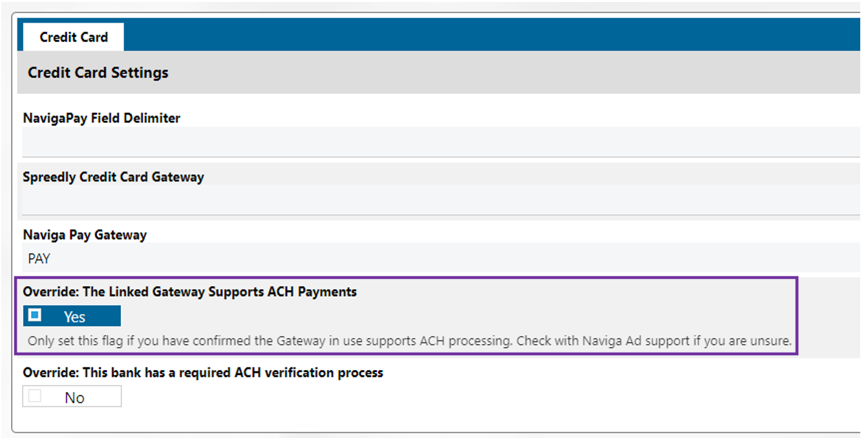Select the PAY value text
The width and height of the screenshot is (868, 438).
(39, 259)
